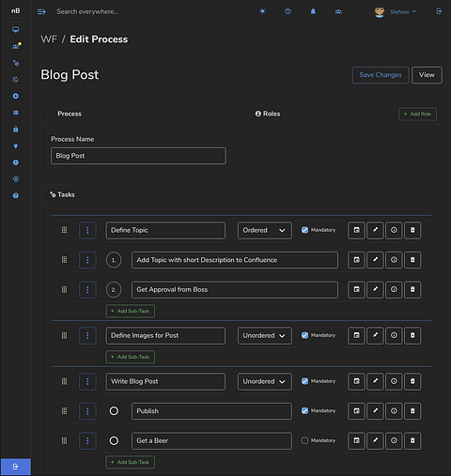Click the delete trash icon for Define Topic
This screenshot has height=476, width=451.
point(412,230)
